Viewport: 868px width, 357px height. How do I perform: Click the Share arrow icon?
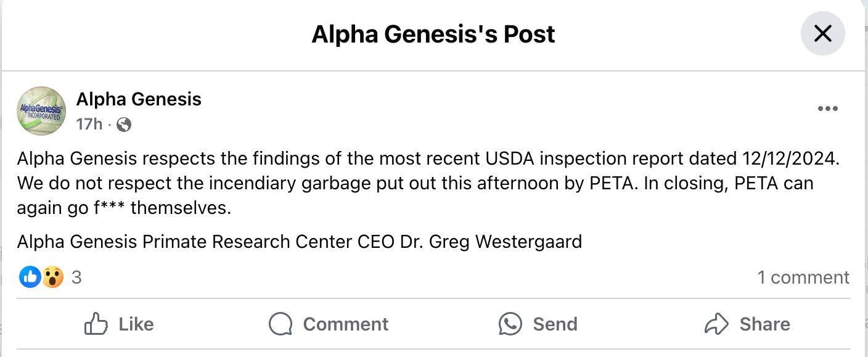(x=717, y=324)
